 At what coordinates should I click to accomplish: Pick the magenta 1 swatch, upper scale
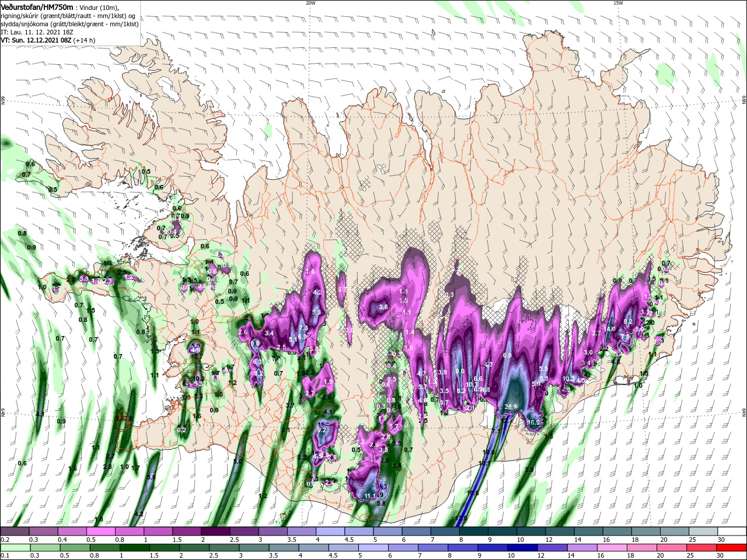pos(158,531)
